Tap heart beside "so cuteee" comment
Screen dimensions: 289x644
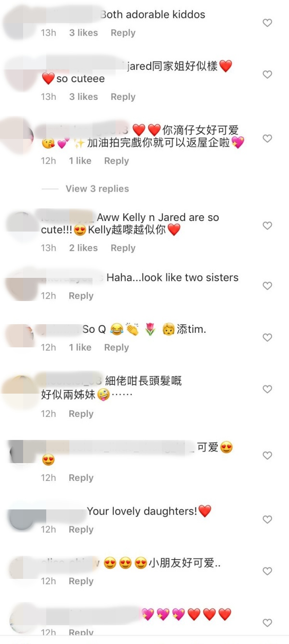click(267, 74)
